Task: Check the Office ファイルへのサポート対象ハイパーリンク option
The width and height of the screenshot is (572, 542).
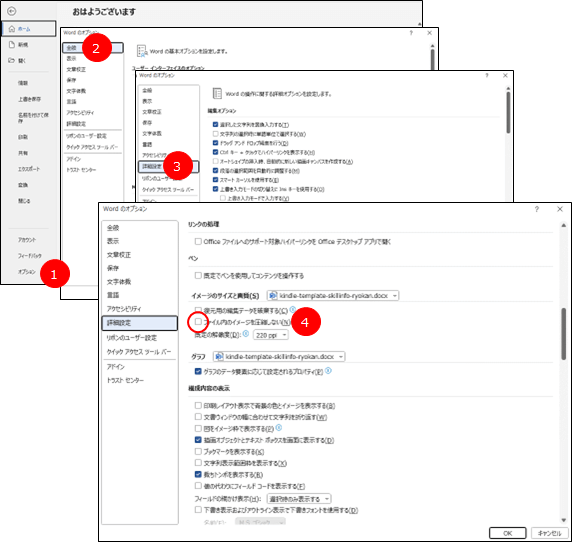Action: pos(198,241)
